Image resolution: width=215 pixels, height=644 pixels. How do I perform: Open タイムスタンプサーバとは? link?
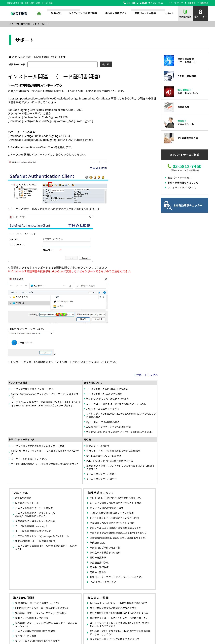pos(101,474)
